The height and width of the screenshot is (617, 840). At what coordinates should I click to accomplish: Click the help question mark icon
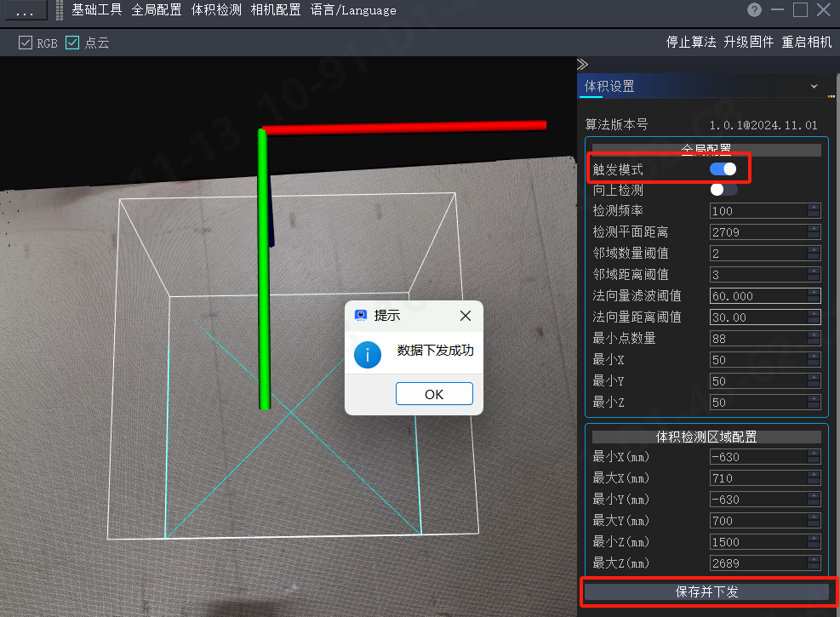coord(754,10)
